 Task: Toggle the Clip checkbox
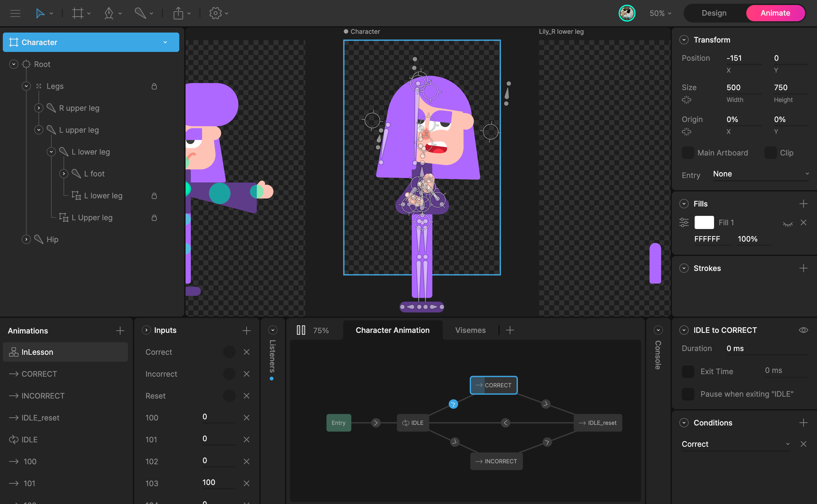[770, 153]
